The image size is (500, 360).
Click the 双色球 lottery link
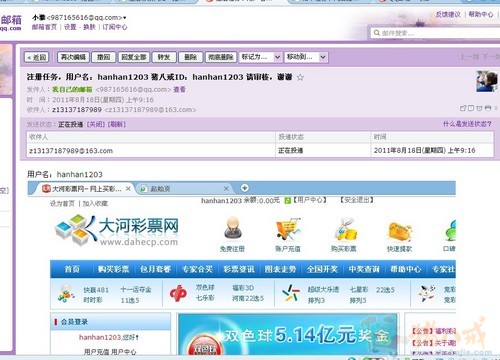pos(205,288)
